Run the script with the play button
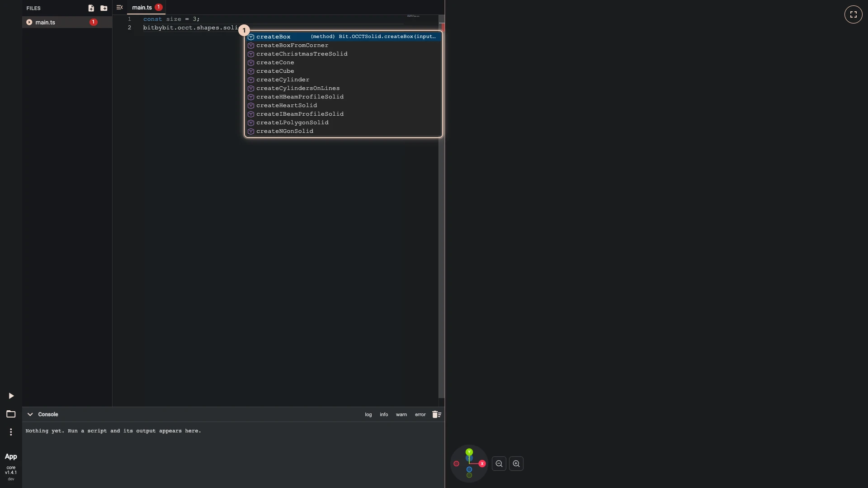This screenshot has height=488, width=868. (x=11, y=396)
